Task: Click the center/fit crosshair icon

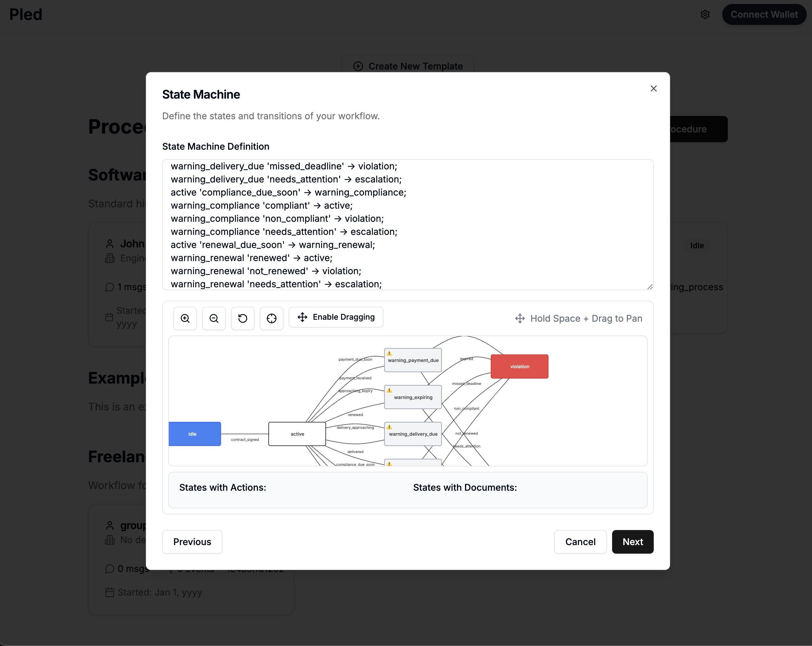Action: coord(272,318)
